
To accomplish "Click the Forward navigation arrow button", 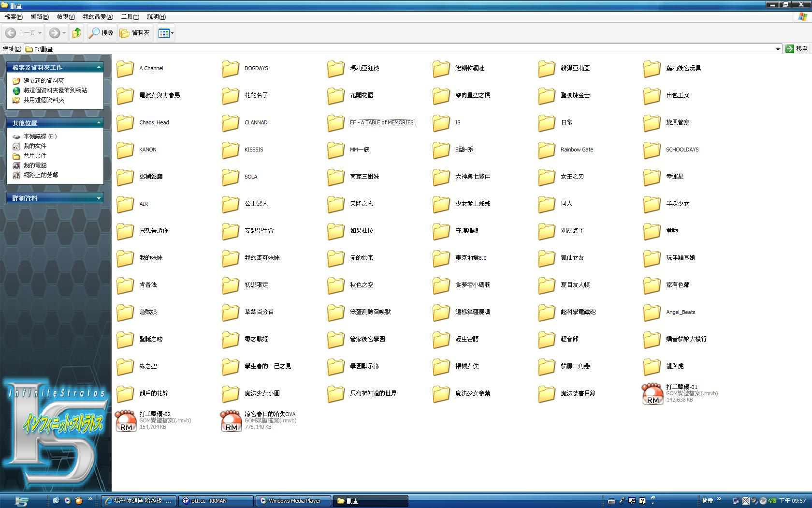I will point(55,33).
